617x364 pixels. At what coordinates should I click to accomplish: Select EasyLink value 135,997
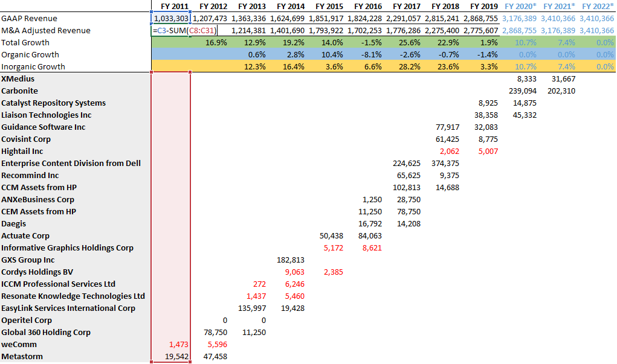click(252, 308)
